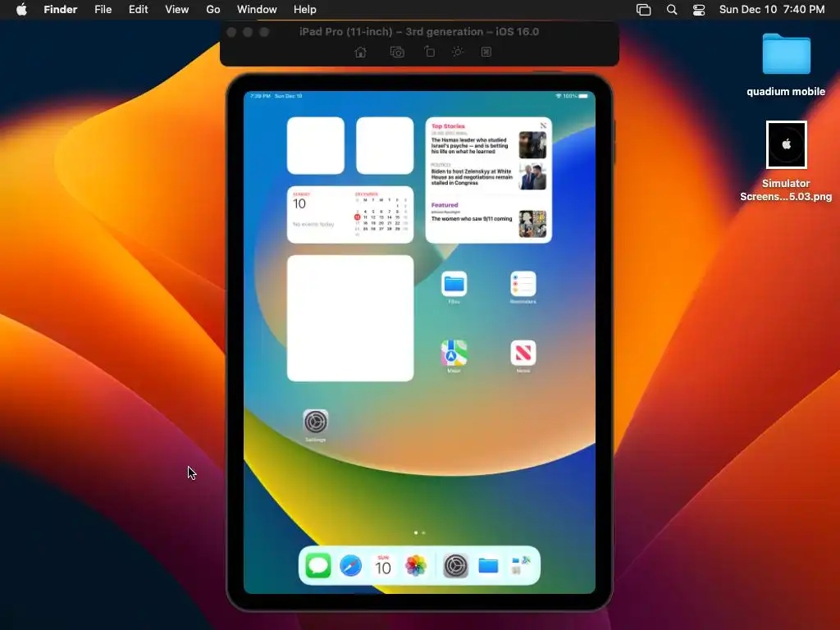Tap the large blank widget below calendar
This screenshot has height=630, width=840.
pyautogui.click(x=349, y=318)
